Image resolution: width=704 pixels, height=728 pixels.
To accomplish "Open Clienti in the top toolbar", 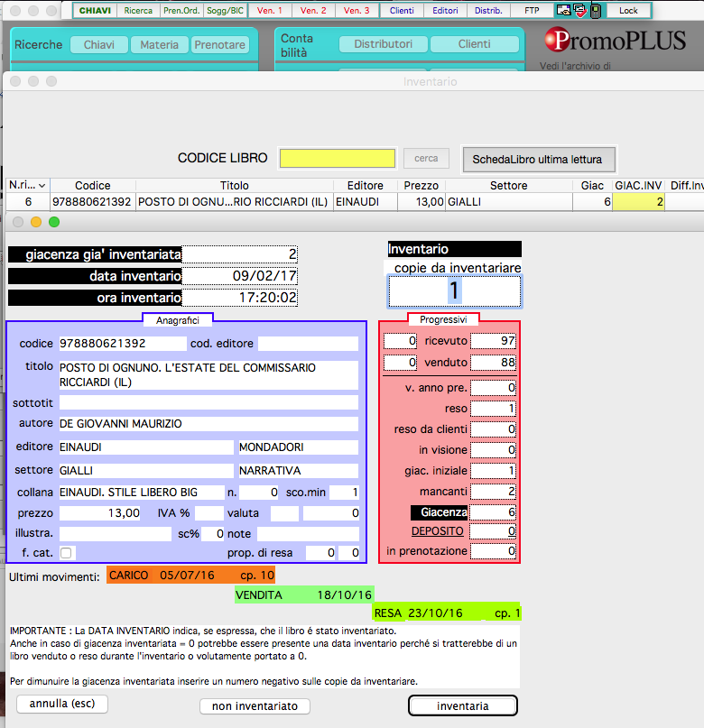I will [x=402, y=10].
